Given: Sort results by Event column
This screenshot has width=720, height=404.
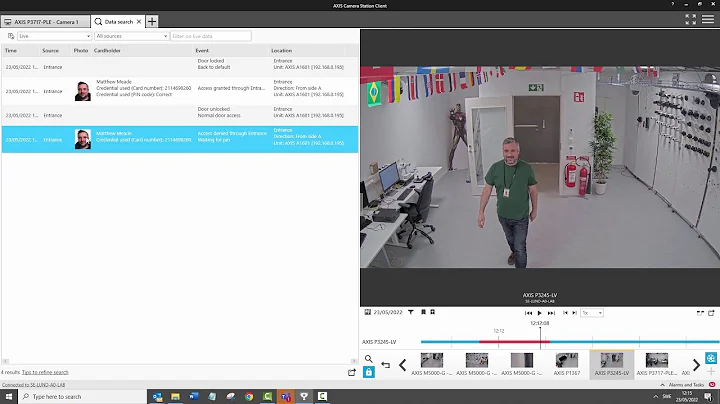Looking at the screenshot, I should (202, 50).
